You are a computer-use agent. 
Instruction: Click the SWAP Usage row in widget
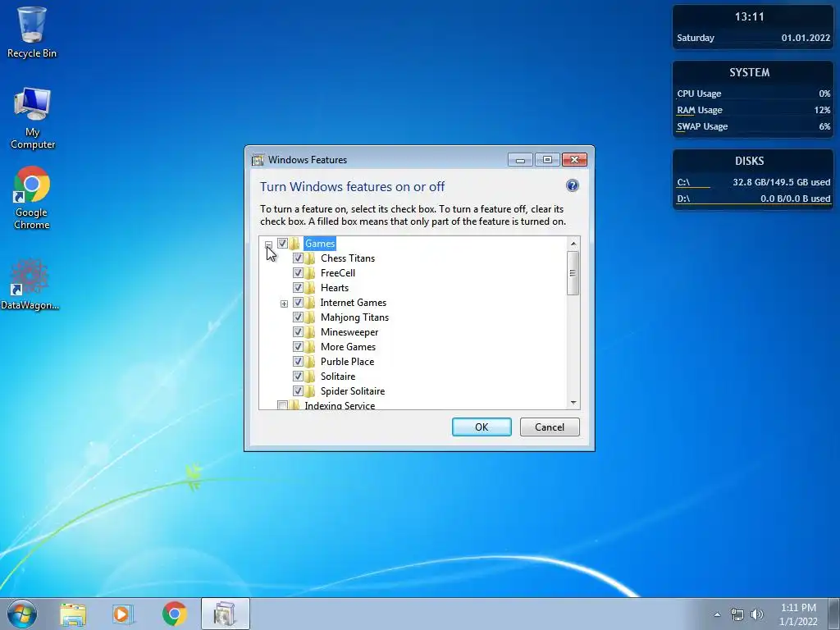[753, 126]
